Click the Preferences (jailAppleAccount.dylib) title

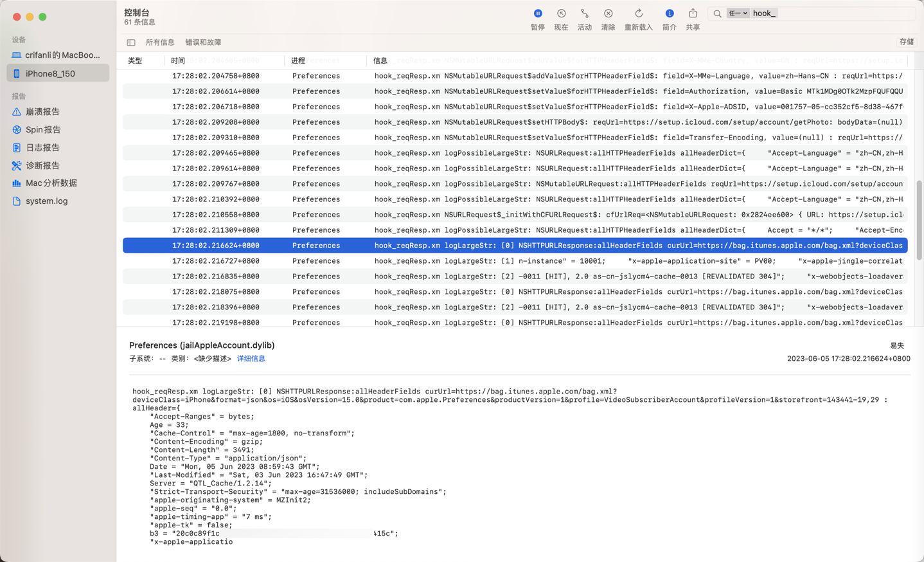pyautogui.click(x=202, y=345)
